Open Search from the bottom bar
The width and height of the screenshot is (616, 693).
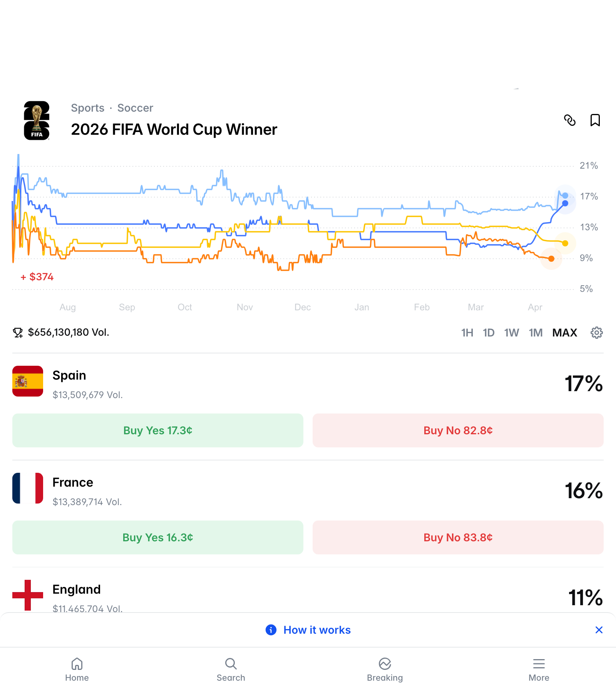[231, 669]
